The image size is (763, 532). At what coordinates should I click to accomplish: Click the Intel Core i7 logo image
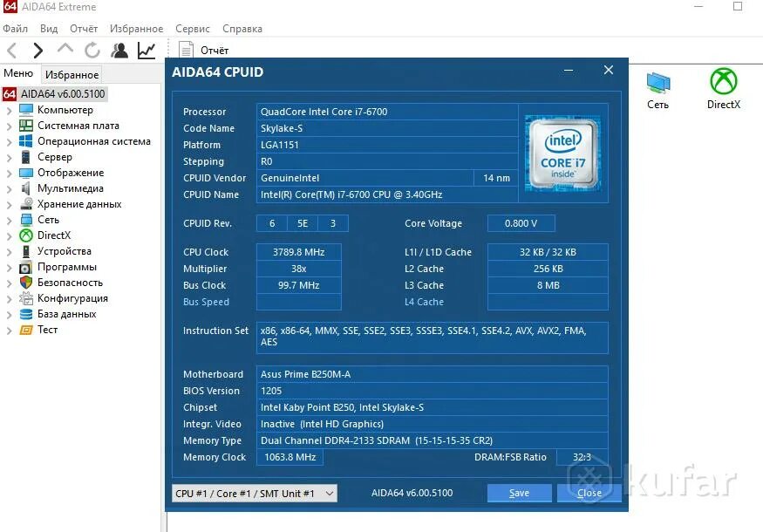coord(563,153)
